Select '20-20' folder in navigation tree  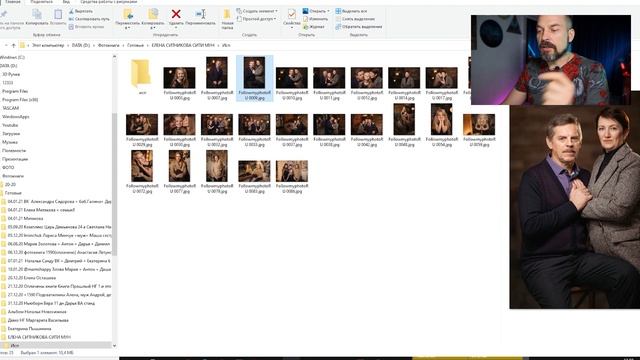[x=10, y=184]
